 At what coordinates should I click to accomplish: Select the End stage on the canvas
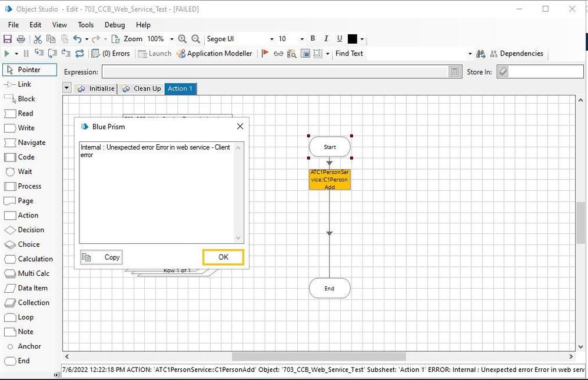(x=330, y=288)
